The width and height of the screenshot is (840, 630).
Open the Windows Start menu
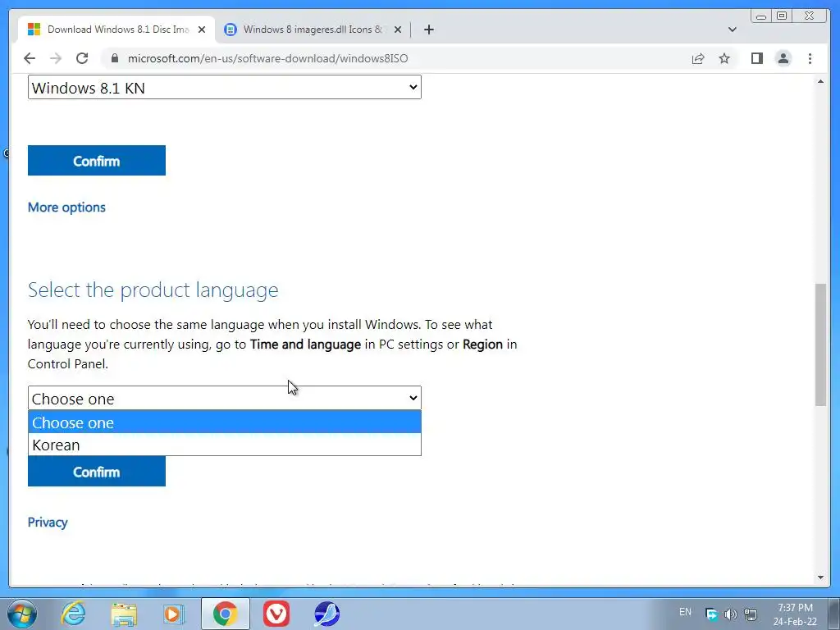[x=22, y=614]
